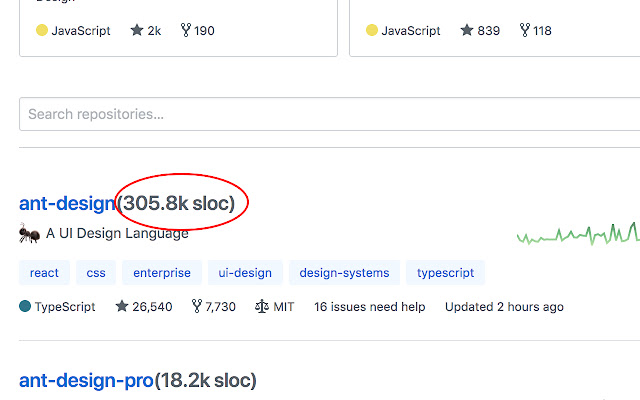
Task: Click the yellow JavaScript dot in right card
Action: pos(371,30)
